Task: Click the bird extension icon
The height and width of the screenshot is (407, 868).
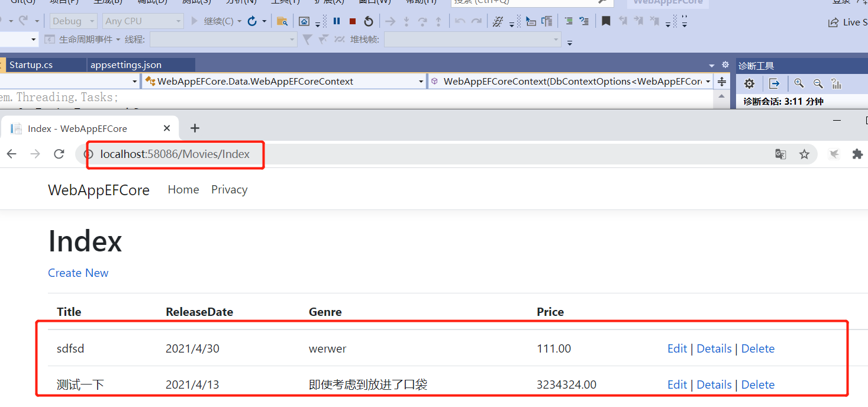Action: point(834,154)
